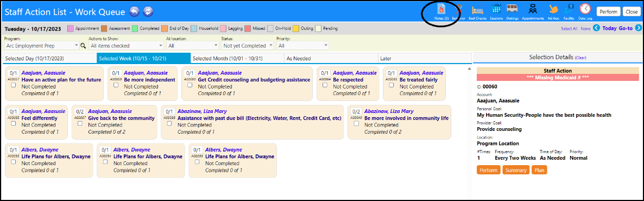Click the 'Missing Medicaid #' red banner
644x201 pixels.
[558, 78]
